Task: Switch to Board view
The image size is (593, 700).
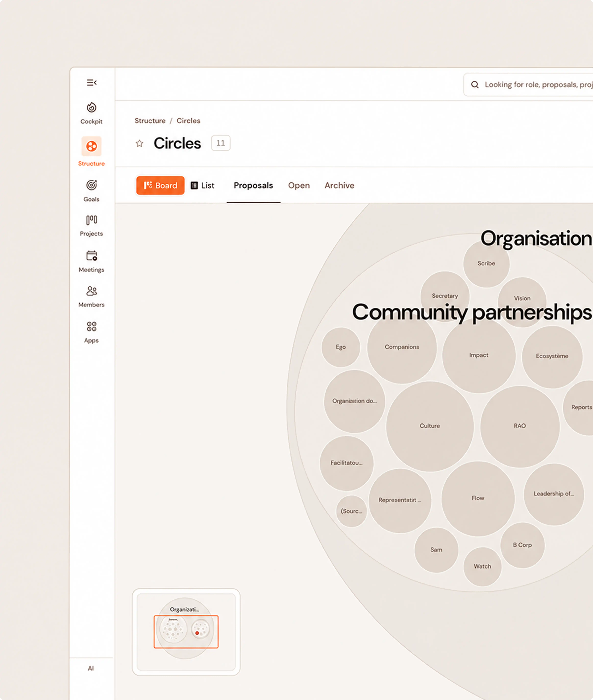Action: (160, 185)
